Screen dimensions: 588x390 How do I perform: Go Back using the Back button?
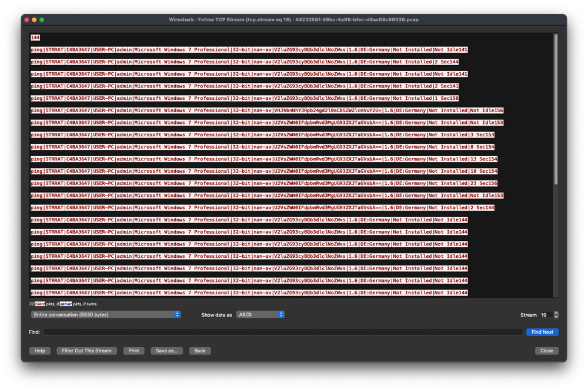click(x=200, y=351)
